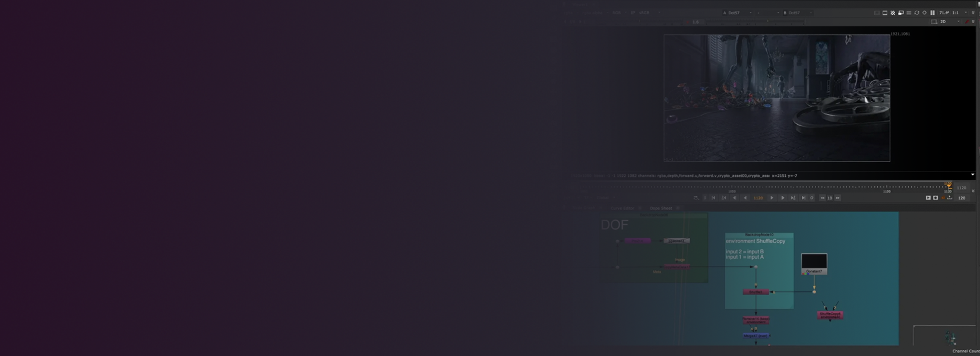Image resolution: width=980 pixels, height=356 pixels.
Task: Select the BackdropNode10 title bar
Action: 759,235
